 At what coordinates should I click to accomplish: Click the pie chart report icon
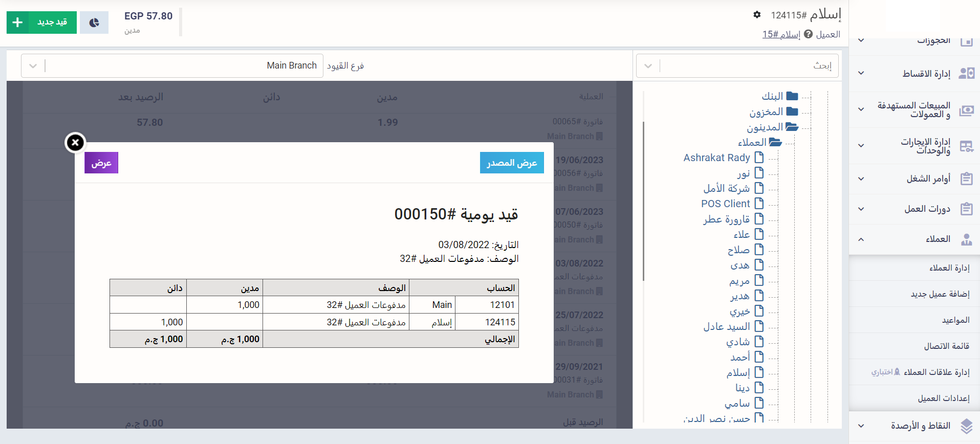[x=94, y=23]
